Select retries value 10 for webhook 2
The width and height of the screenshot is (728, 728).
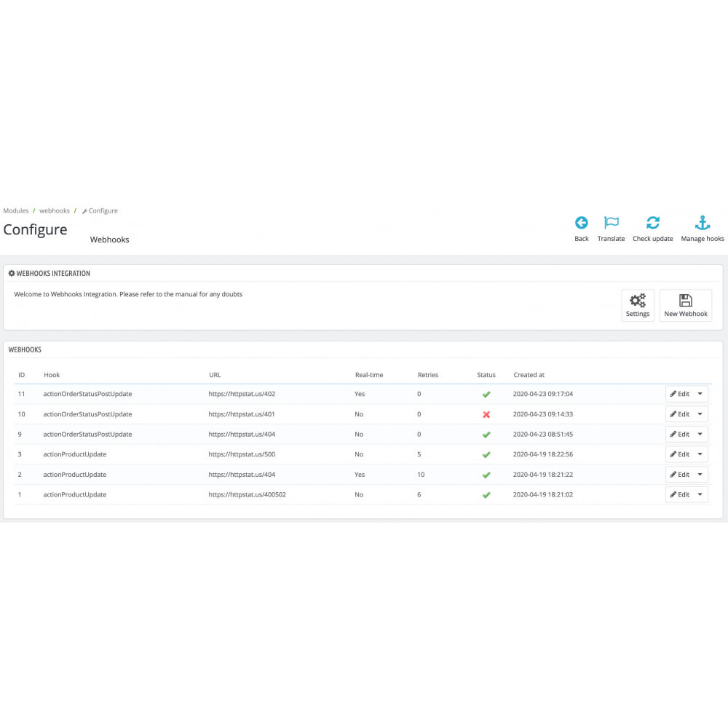point(421,475)
